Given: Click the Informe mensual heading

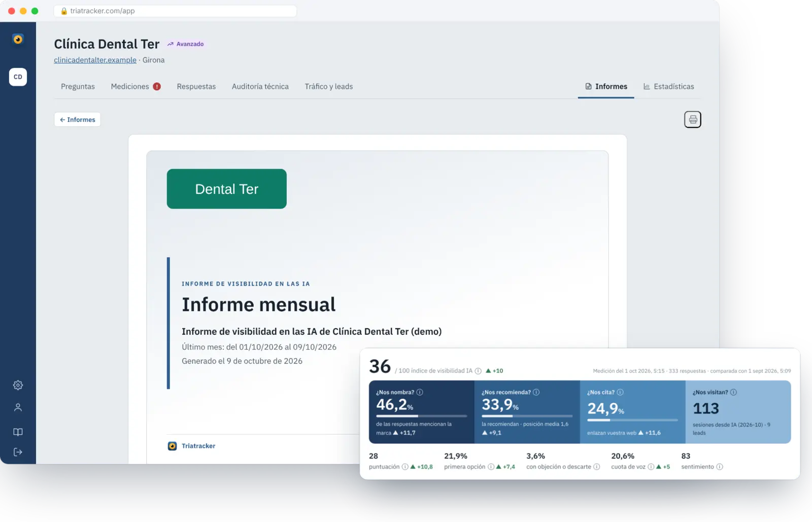Looking at the screenshot, I should point(259,304).
